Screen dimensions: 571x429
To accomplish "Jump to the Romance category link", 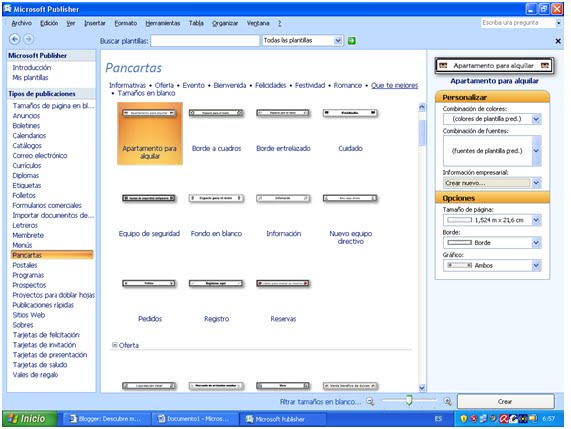I will [x=347, y=85].
